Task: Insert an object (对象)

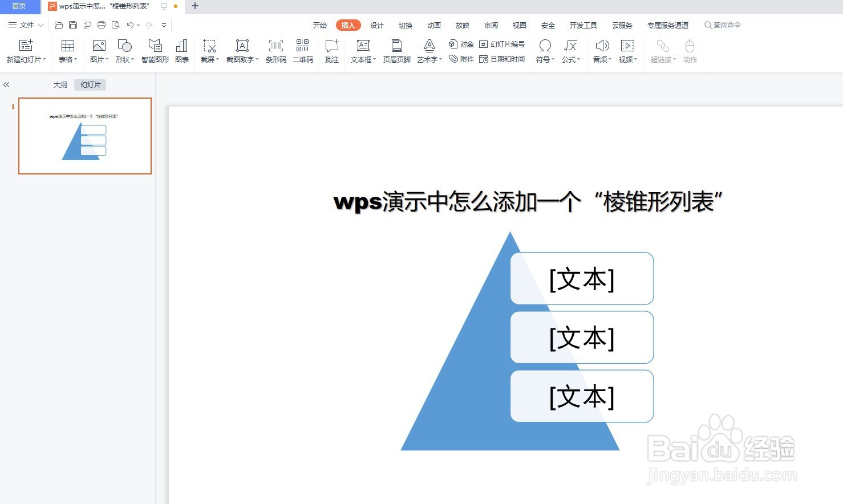Action: pos(461,44)
